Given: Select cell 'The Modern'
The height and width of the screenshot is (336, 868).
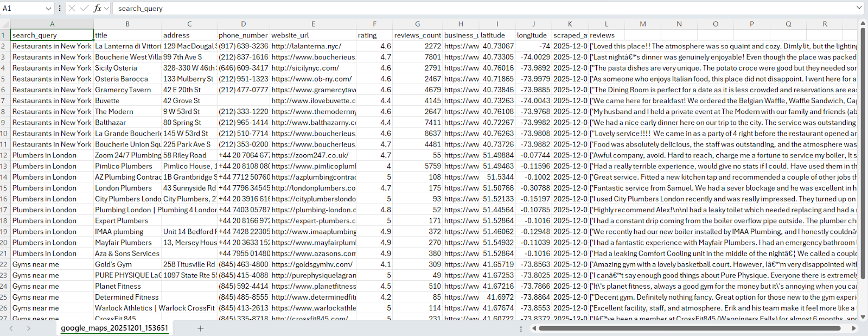Looking at the screenshot, I should coord(127,111).
